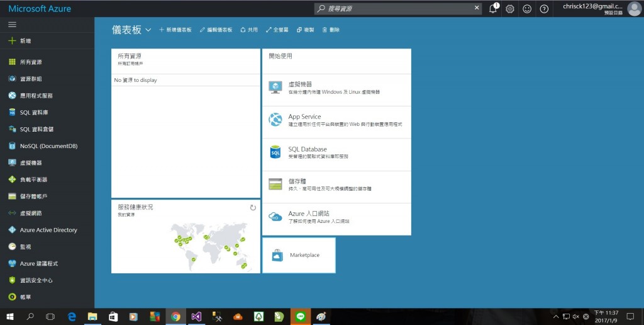Screen dimensions: 644x325
Task: Show hidden system tray icons
Action: coord(556,317)
